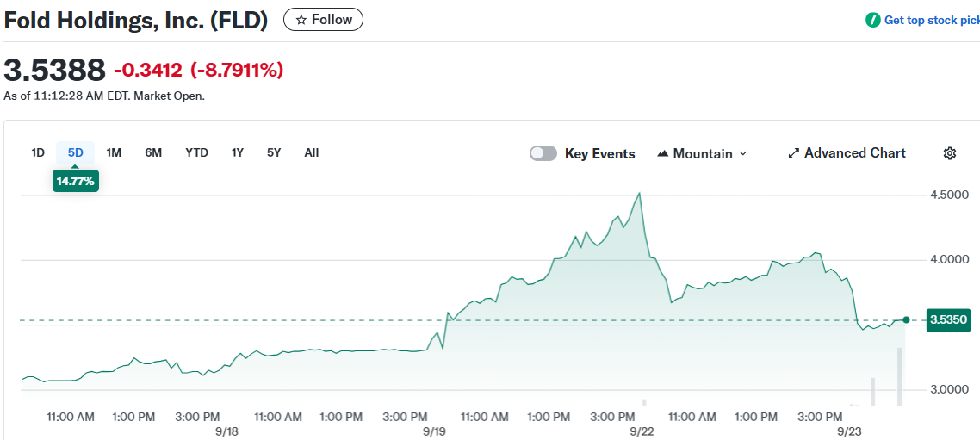This screenshot has width=980, height=440.
Task: Click the -0.3412 price change value
Action: pos(148,71)
